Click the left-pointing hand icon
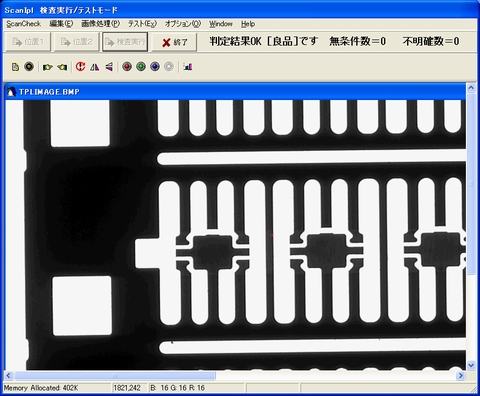 point(62,67)
